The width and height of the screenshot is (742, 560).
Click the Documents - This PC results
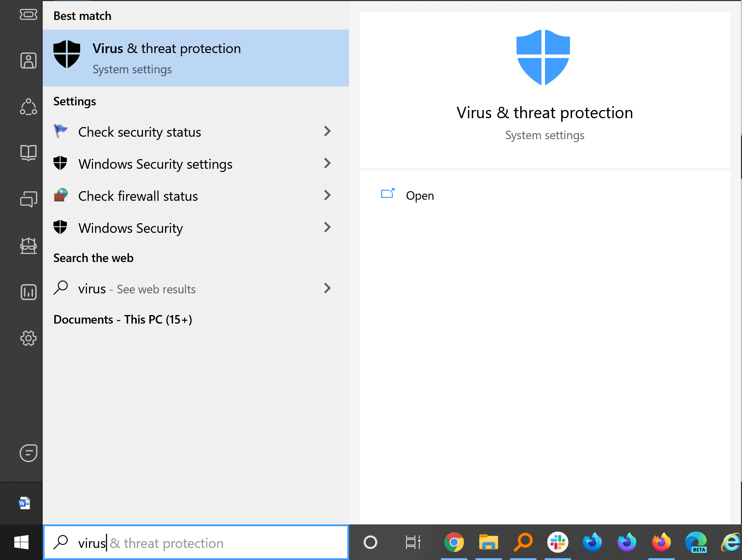coord(124,319)
